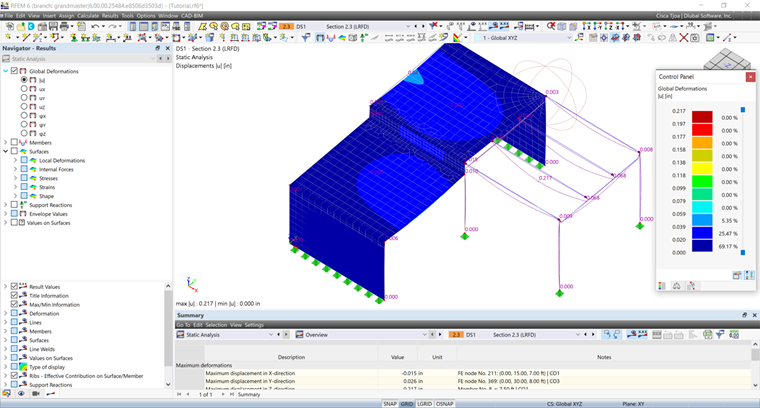The image size is (760, 408).
Task: Click the Control Panel color palette icon at bottom left
Action: tap(662, 286)
